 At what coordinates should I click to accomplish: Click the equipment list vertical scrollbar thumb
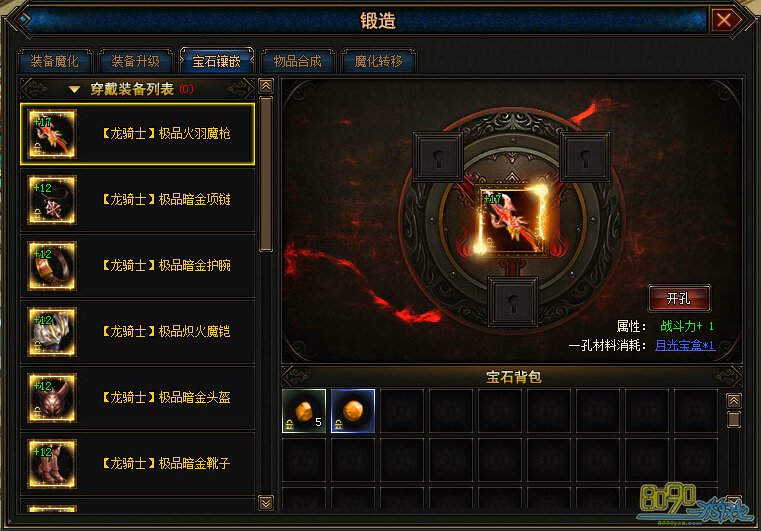266,174
